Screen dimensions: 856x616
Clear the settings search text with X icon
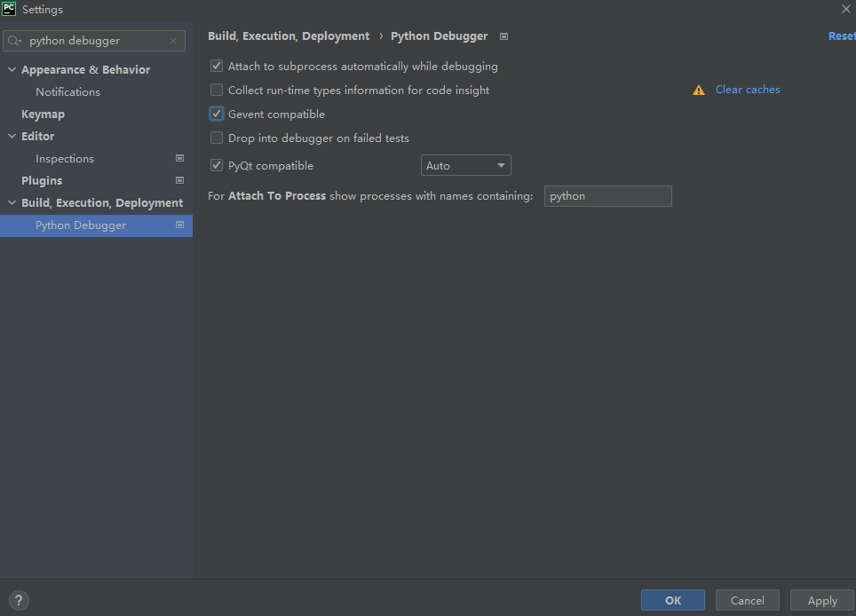pyautogui.click(x=173, y=41)
